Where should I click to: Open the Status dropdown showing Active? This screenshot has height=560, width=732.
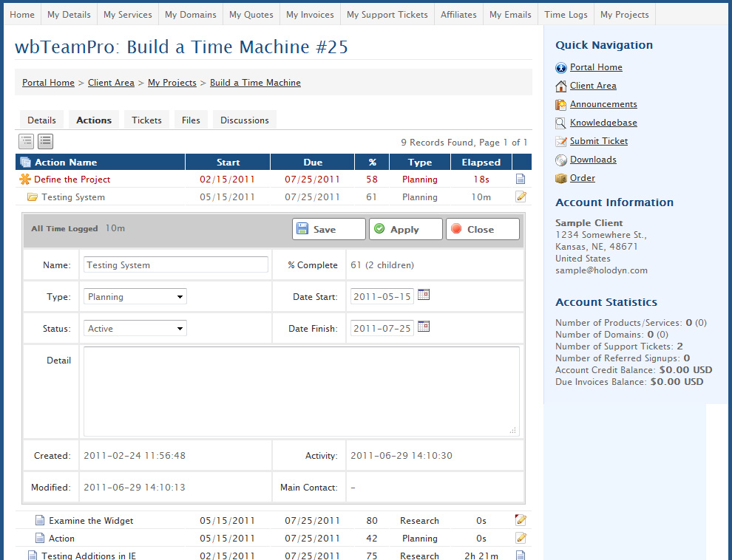[135, 329]
